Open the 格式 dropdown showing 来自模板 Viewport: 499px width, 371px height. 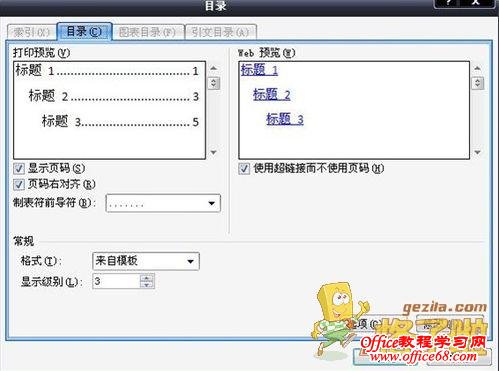click(146, 261)
